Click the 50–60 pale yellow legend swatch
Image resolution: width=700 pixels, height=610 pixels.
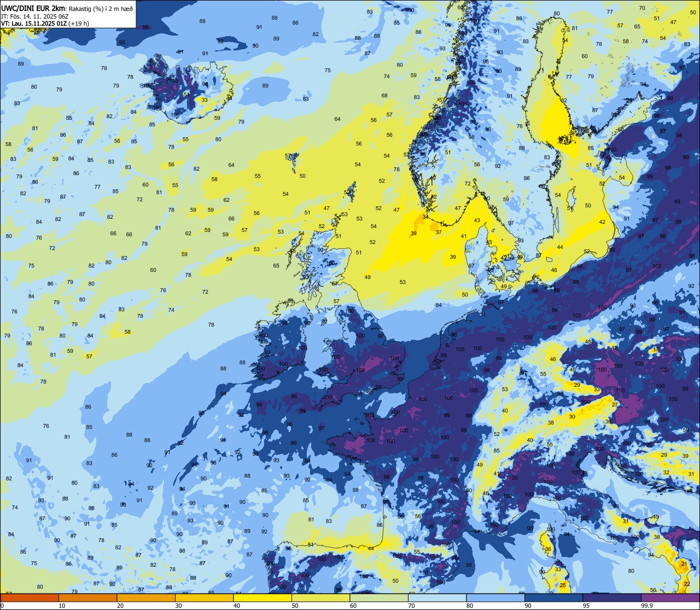[x=321, y=597]
